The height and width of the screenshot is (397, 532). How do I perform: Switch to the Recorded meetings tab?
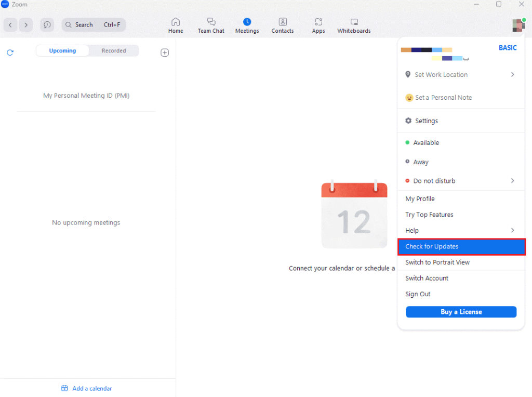[x=114, y=51]
